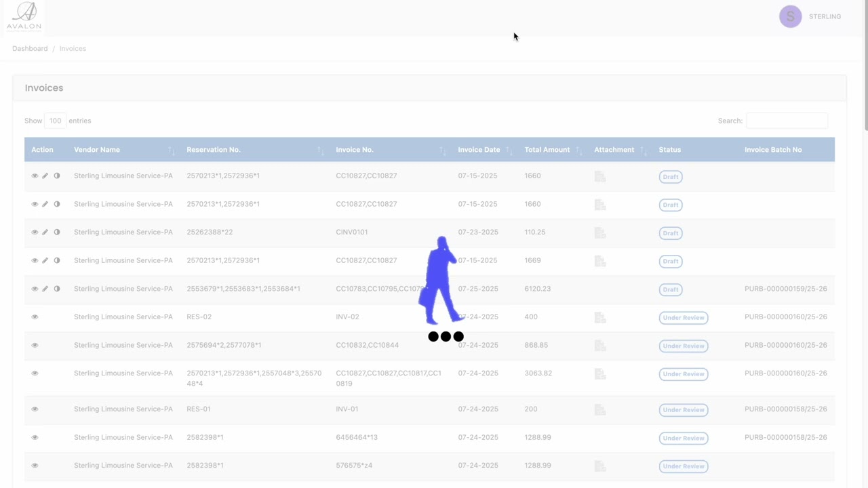Screen dimensions: 868x488
Task: Open the Sterling user avatar menu
Action: click(790, 16)
